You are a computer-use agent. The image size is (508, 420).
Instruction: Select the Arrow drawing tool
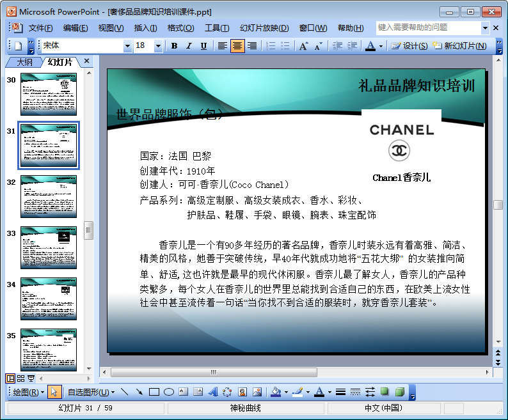pyautogui.click(x=139, y=392)
